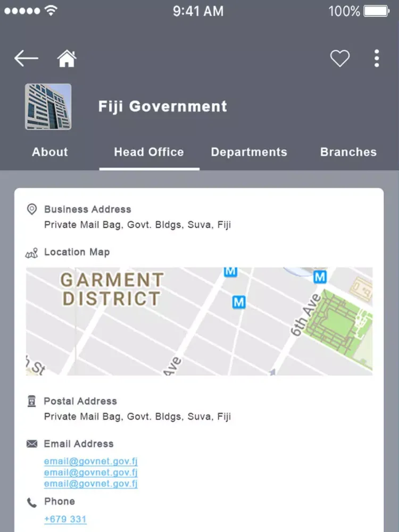Tap the Business Address text line
The width and height of the screenshot is (399, 532).
click(x=137, y=225)
